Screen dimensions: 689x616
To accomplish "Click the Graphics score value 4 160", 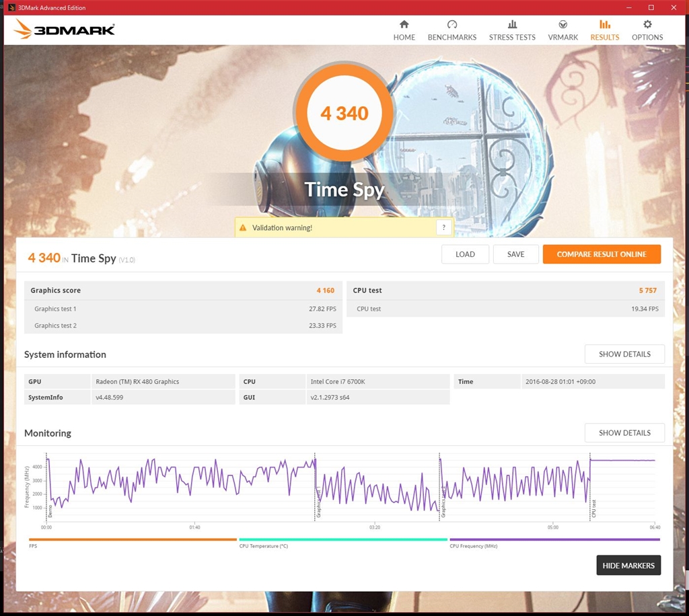I will click(x=325, y=291).
